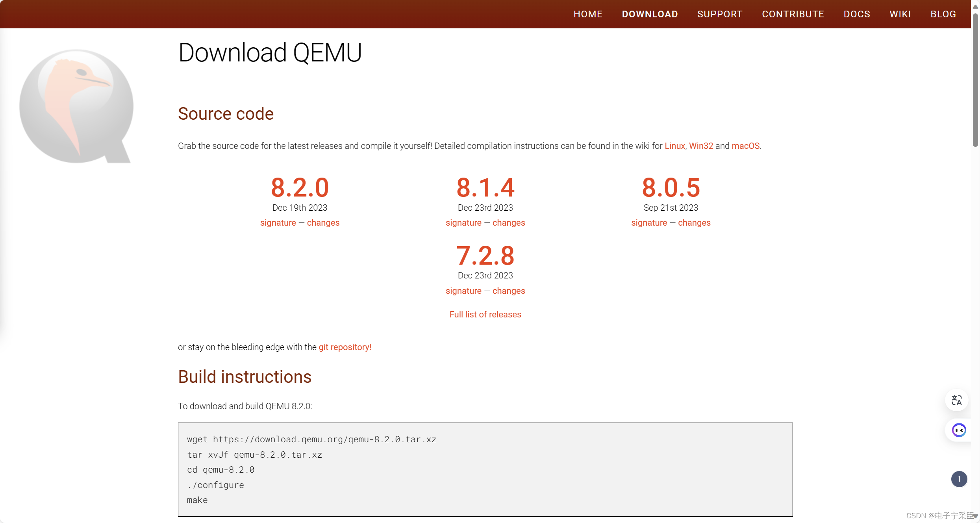The image size is (980, 523).
Task: Click the round badge showing 1
Action: [x=959, y=479]
